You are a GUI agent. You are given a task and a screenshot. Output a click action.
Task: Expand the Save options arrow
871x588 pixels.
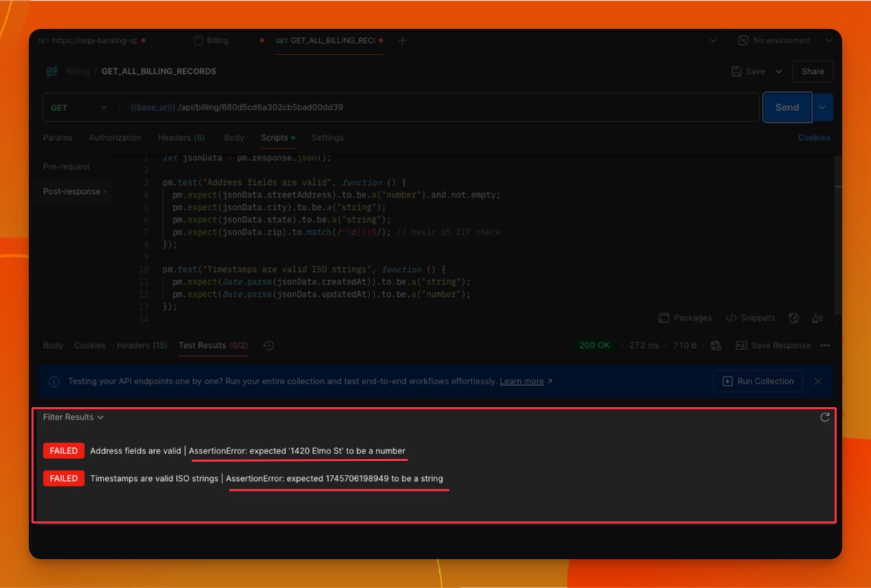tap(779, 71)
